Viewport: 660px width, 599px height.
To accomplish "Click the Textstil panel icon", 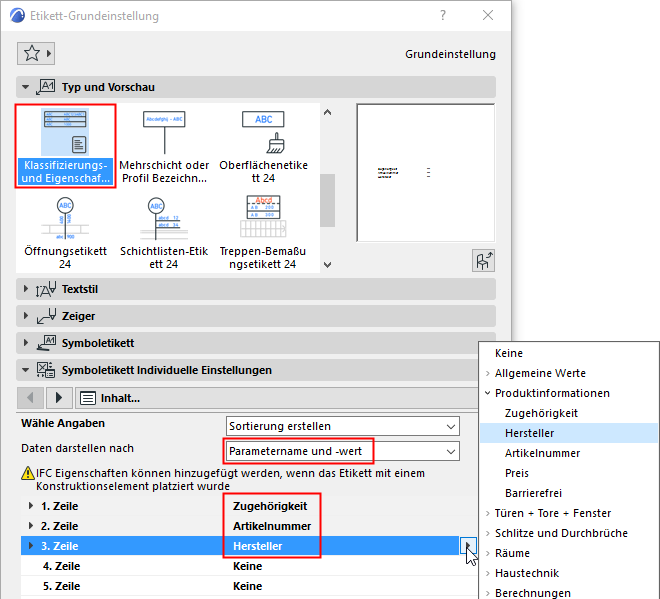I will [45, 289].
